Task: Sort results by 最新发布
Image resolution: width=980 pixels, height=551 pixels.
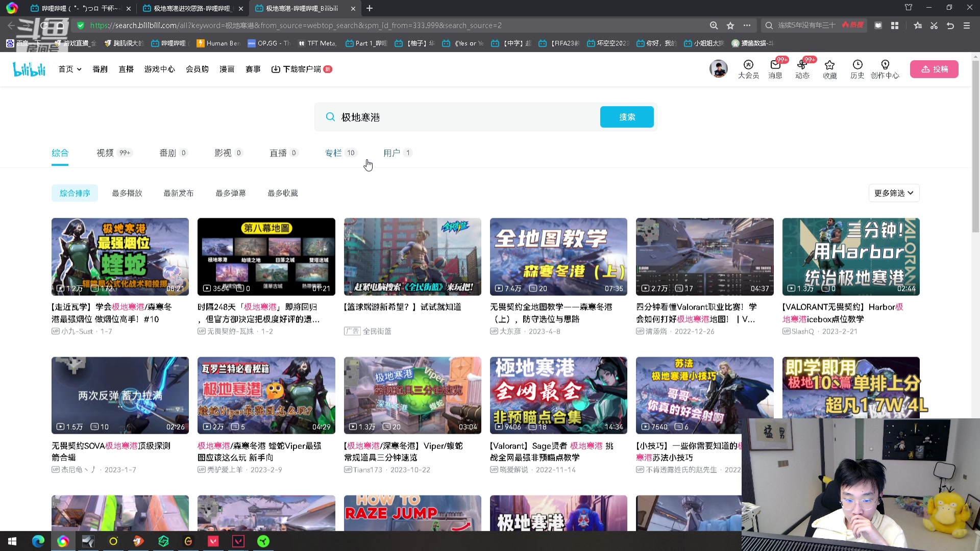Action: pos(178,193)
